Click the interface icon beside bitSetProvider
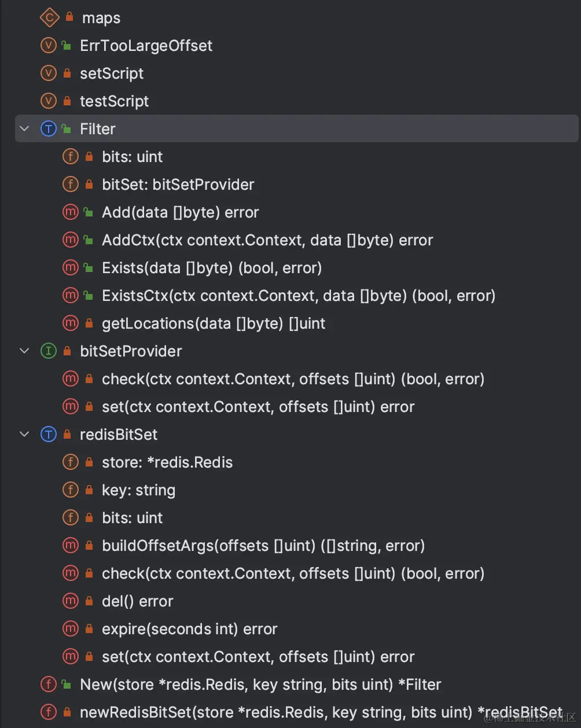581x728 pixels. point(49,351)
